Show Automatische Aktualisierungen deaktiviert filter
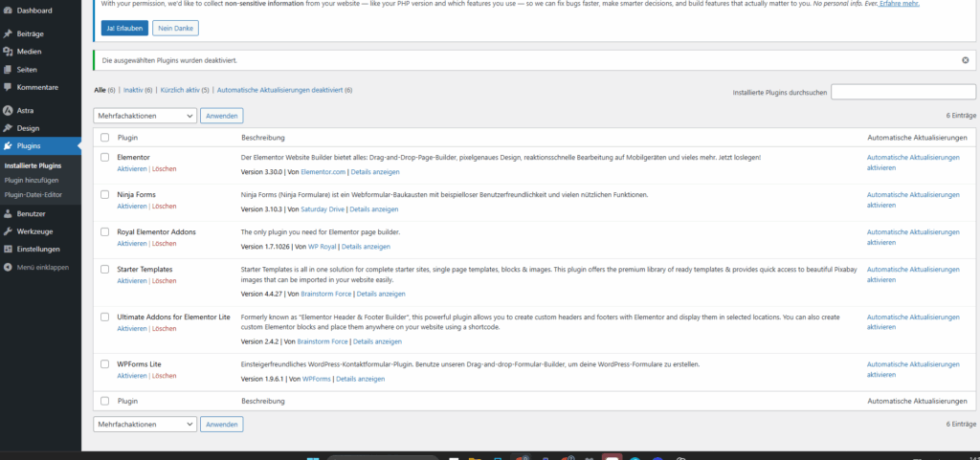This screenshot has width=980, height=460. (x=279, y=90)
